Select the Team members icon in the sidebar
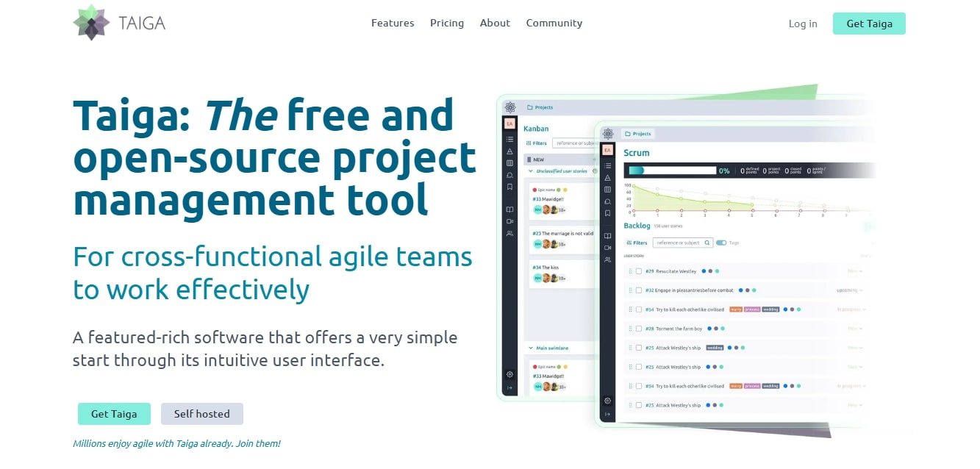980x469 pixels. pyautogui.click(x=607, y=258)
